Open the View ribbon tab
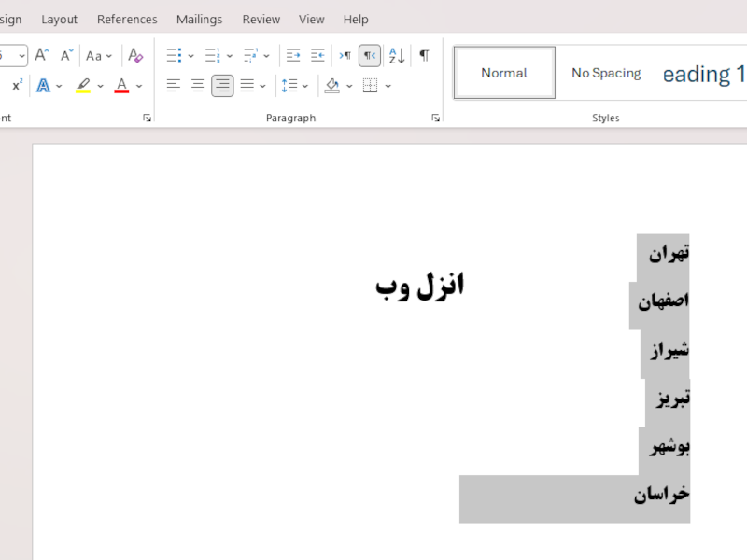747x560 pixels. tap(312, 20)
